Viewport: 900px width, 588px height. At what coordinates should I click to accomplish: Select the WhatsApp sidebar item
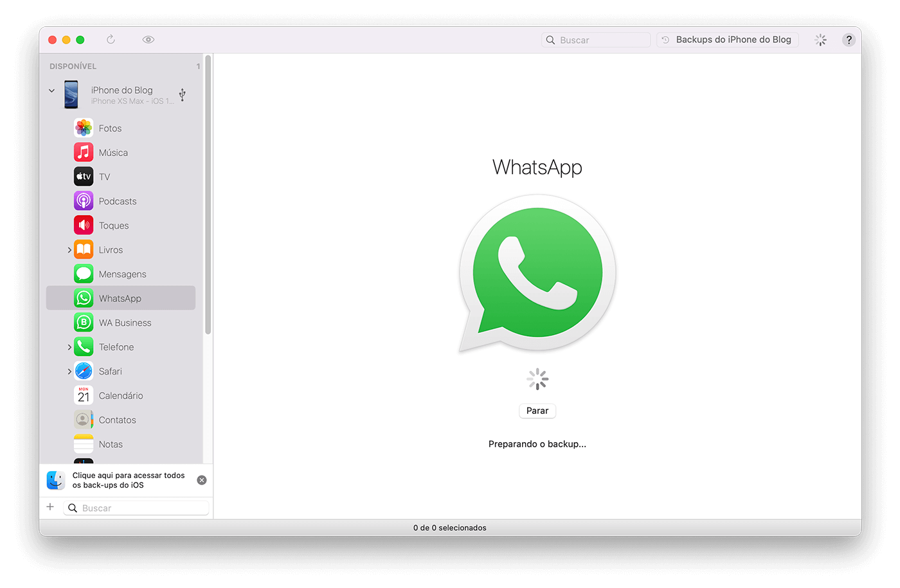121,298
